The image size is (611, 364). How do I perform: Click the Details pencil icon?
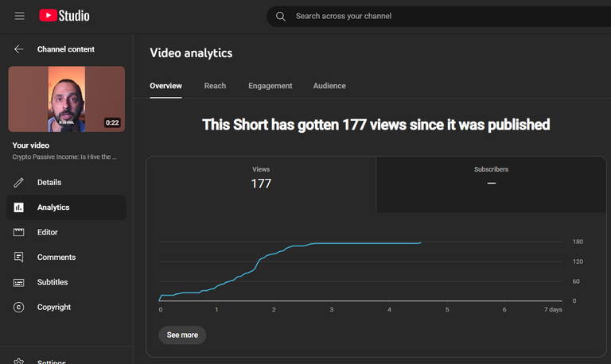coord(19,182)
